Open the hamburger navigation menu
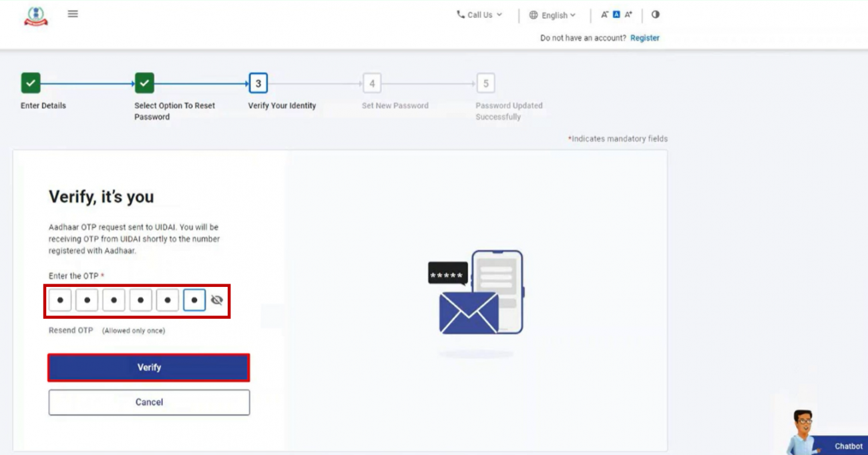The image size is (868, 455). [x=73, y=13]
